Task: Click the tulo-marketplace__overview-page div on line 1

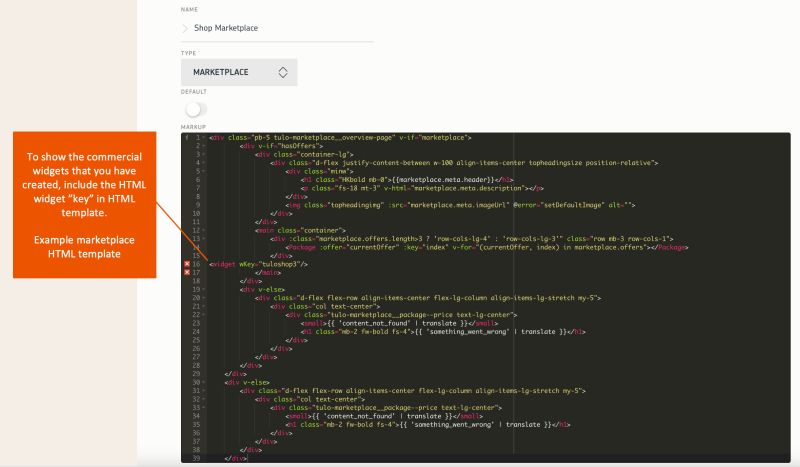Action: tap(340, 138)
